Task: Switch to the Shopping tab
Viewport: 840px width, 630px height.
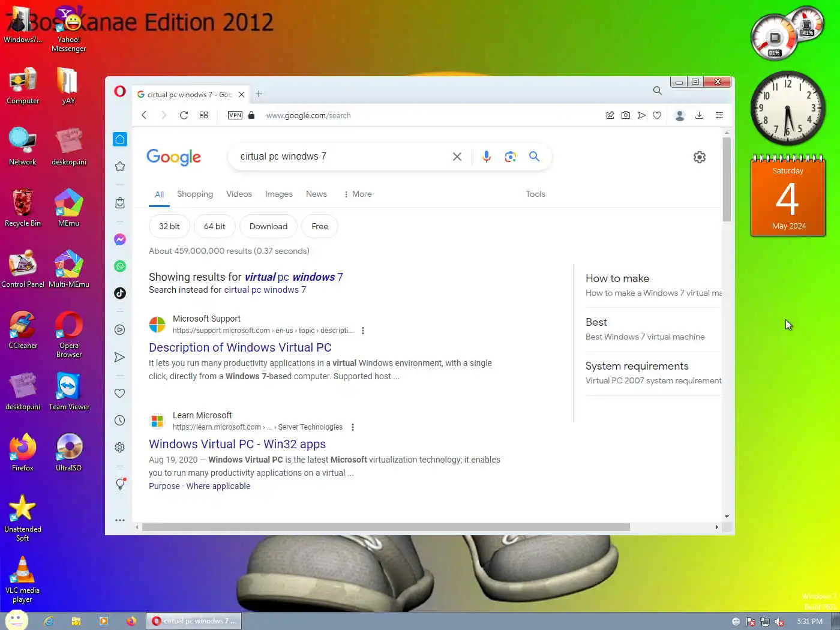Action: (195, 194)
